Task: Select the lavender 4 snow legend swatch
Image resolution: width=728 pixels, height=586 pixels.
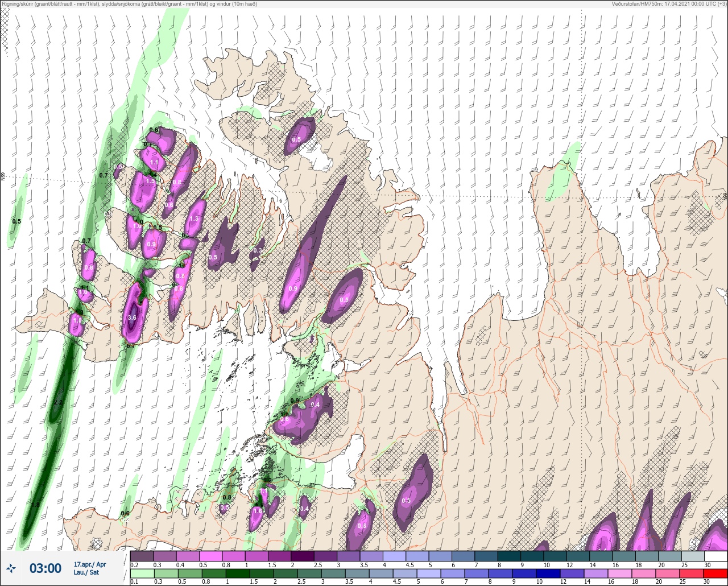Action: click(394, 556)
